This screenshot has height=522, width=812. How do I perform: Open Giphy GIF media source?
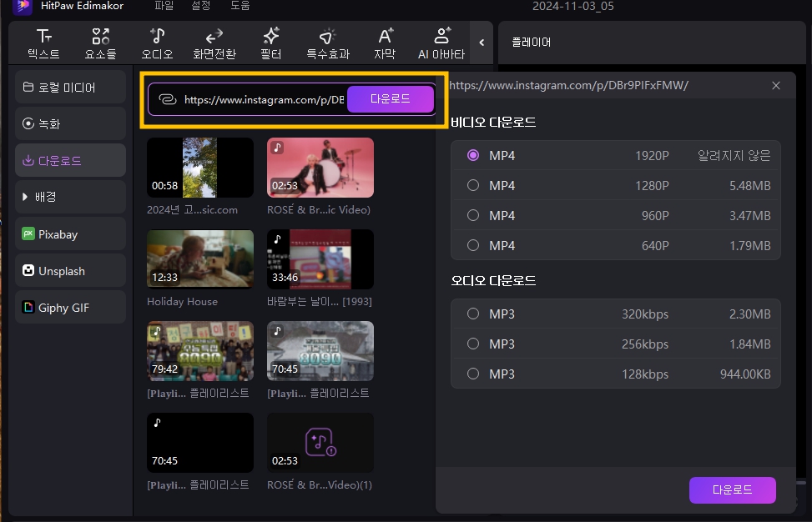pos(70,308)
